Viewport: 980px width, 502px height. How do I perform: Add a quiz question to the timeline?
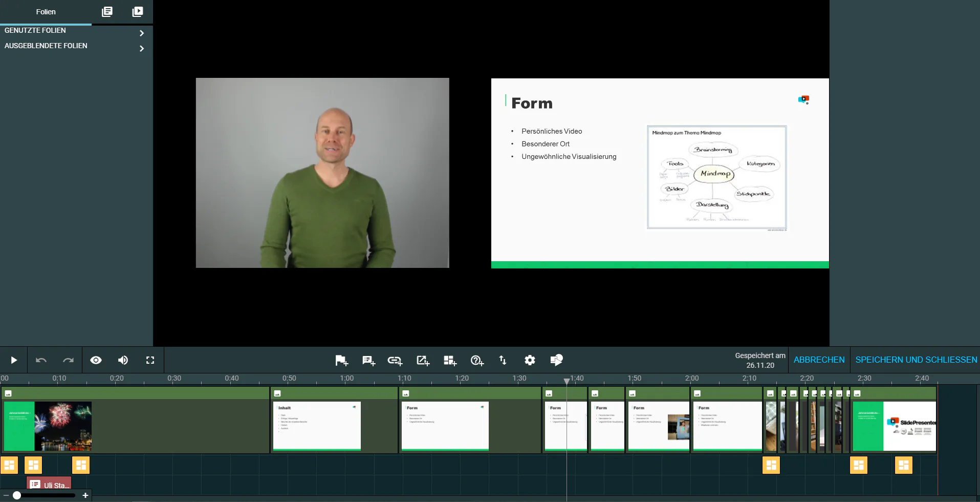(x=477, y=361)
